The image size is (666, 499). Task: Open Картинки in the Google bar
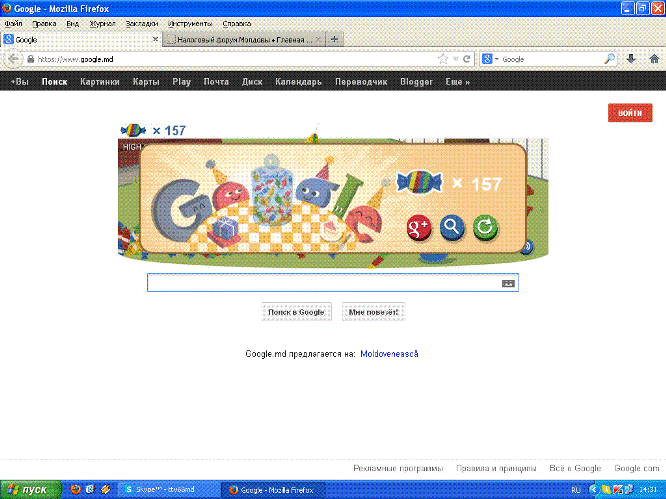[100, 82]
